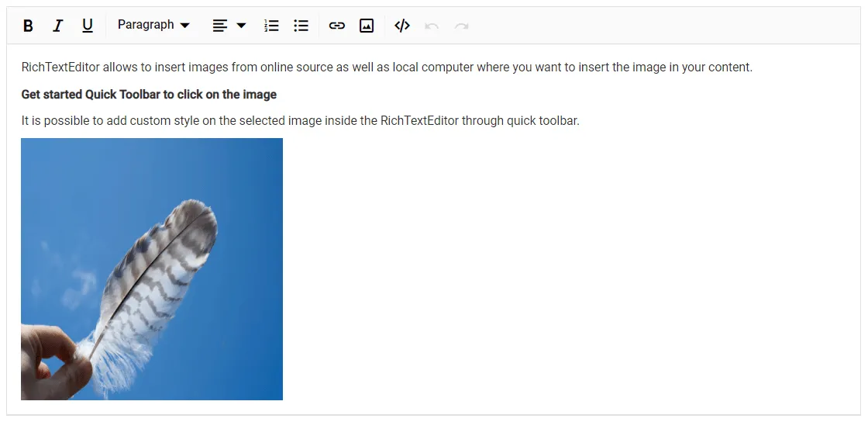Toggle Bold formatting
Viewport: 868px width, 422px height.
(x=28, y=26)
